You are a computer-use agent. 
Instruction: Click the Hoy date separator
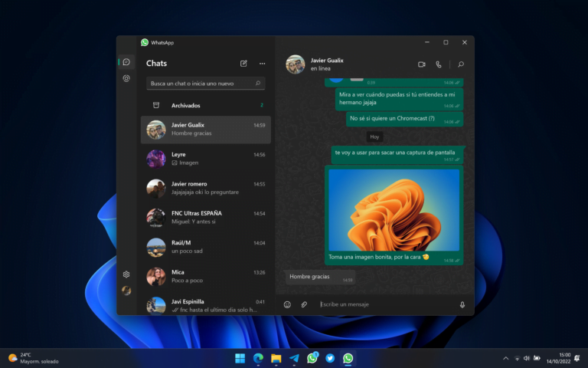click(374, 136)
